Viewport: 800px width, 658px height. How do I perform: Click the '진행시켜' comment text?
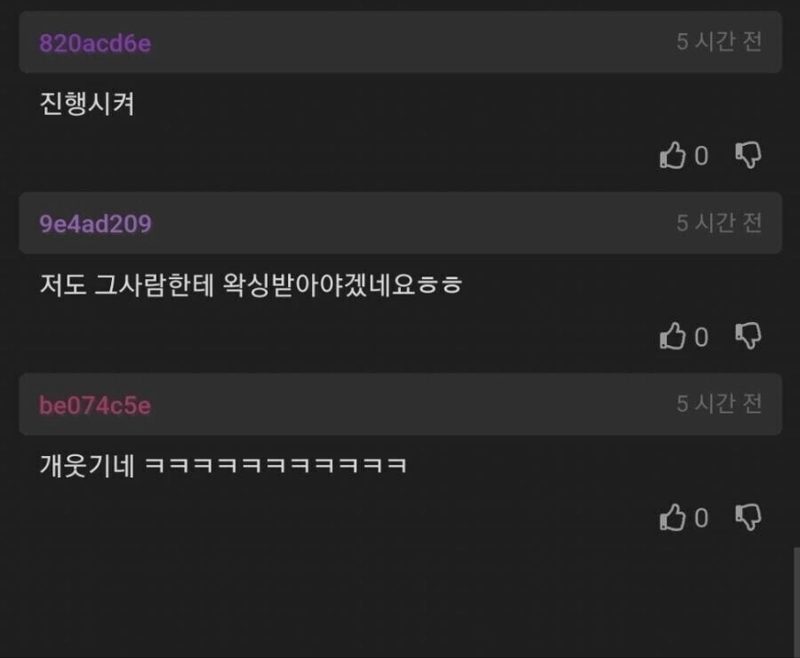point(87,104)
